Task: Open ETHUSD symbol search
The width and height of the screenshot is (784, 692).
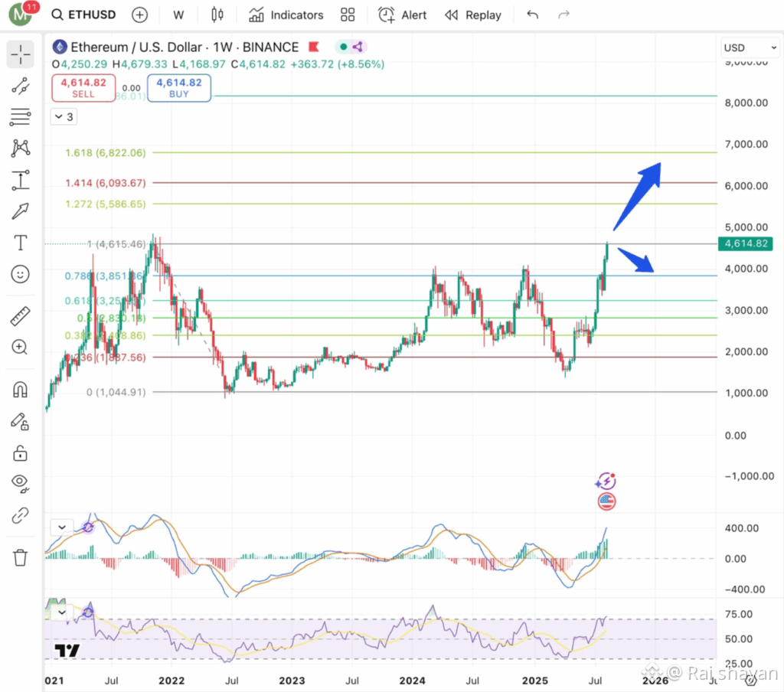Action: pos(83,15)
